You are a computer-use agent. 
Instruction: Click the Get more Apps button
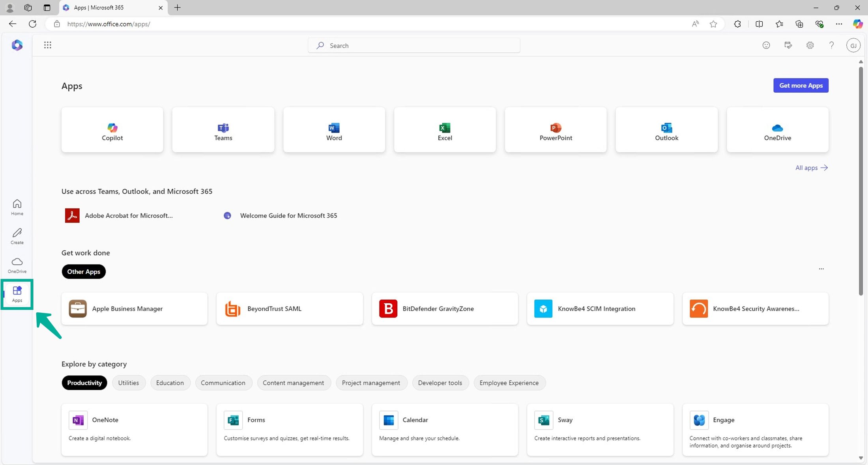pos(801,85)
